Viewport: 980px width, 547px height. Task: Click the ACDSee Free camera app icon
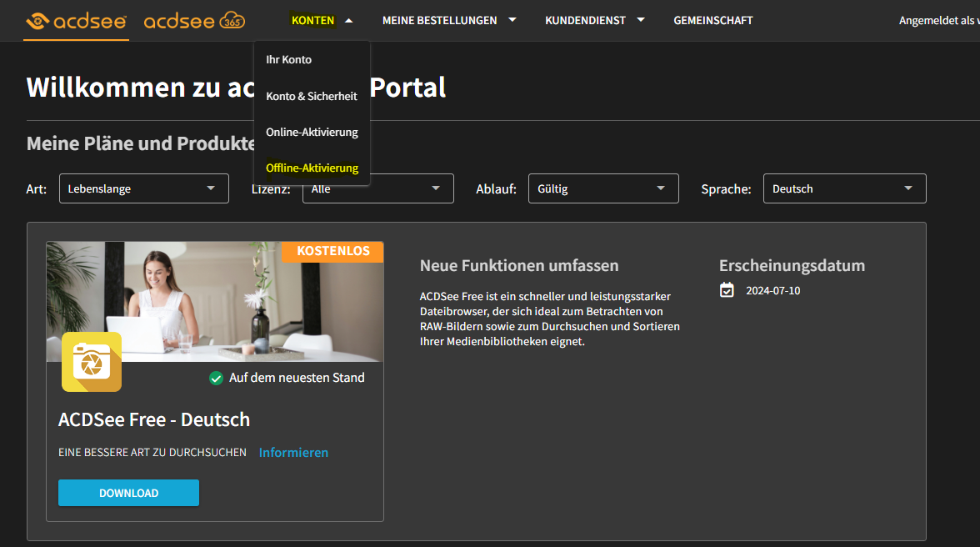[92, 362]
